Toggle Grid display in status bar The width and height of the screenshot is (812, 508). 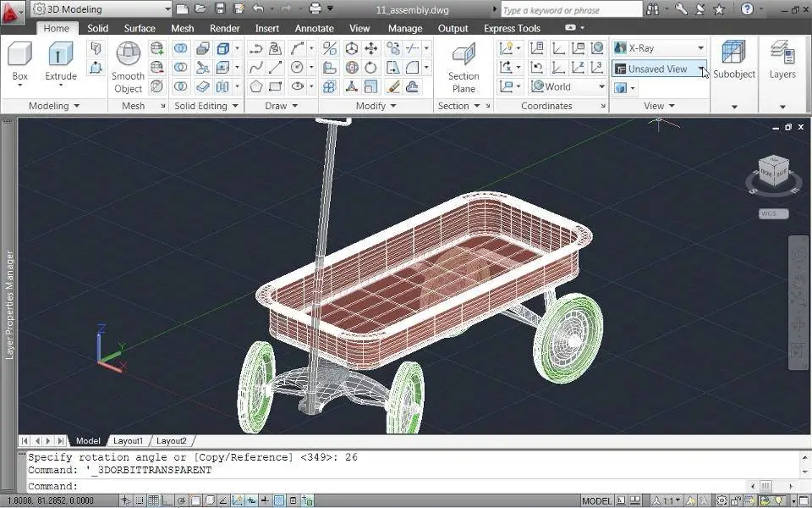pyautogui.click(x=154, y=501)
